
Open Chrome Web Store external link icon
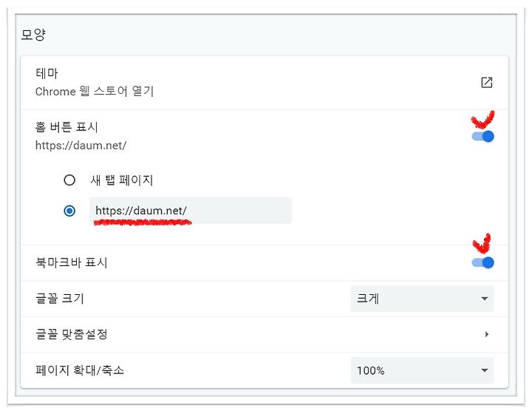point(486,82)
